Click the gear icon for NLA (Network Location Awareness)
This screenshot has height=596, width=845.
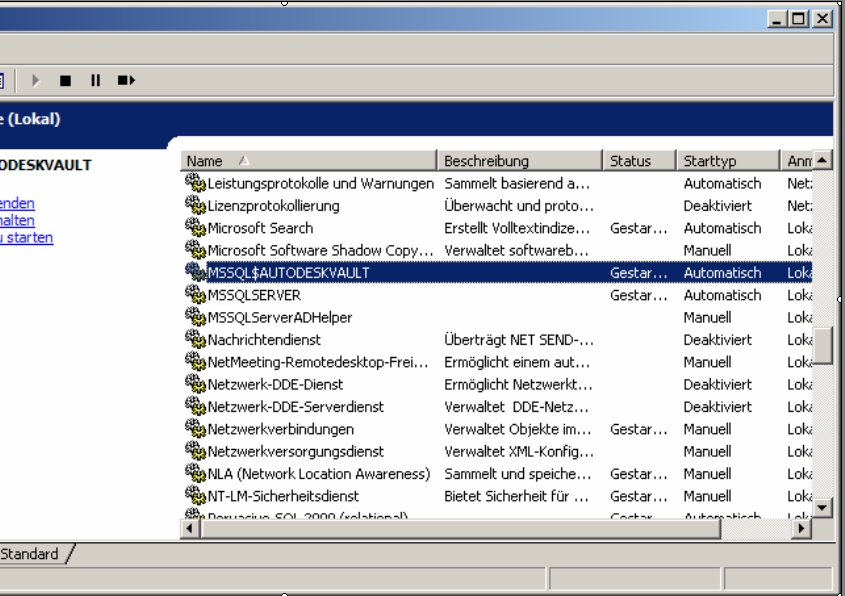pos(195,473)
